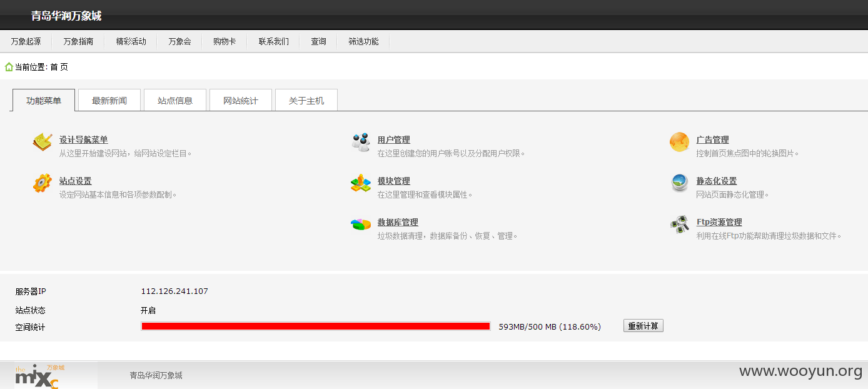The width and height of the screenshot is (868, 389).
Task: Click the 青岛华润万象城 header title
Action: [x=66, y=16]
